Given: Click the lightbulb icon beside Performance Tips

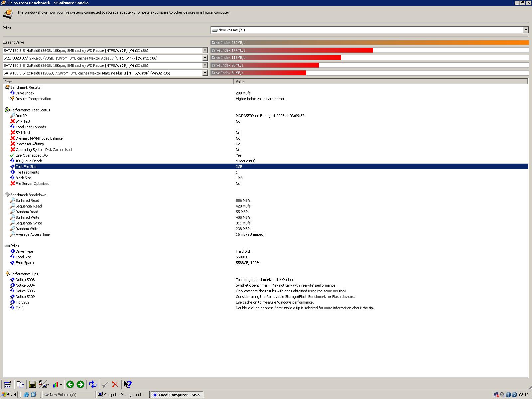Looking at the screenshot, I should 7,274.
